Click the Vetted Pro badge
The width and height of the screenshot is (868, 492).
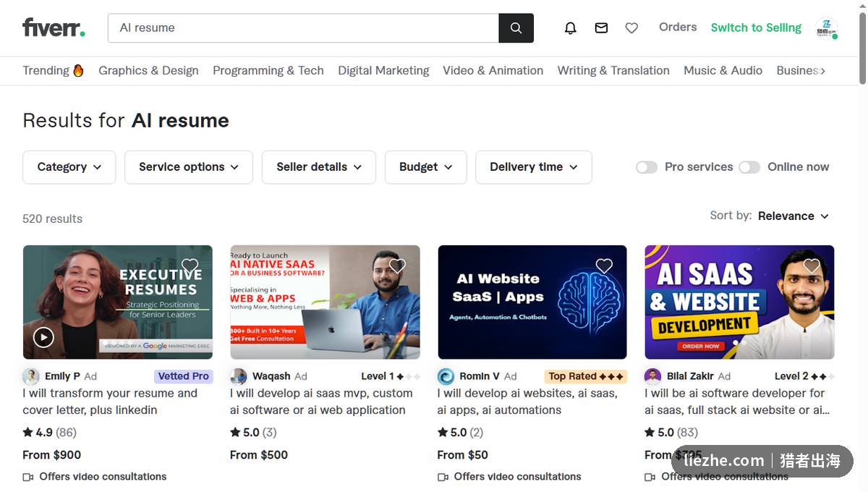184,376
